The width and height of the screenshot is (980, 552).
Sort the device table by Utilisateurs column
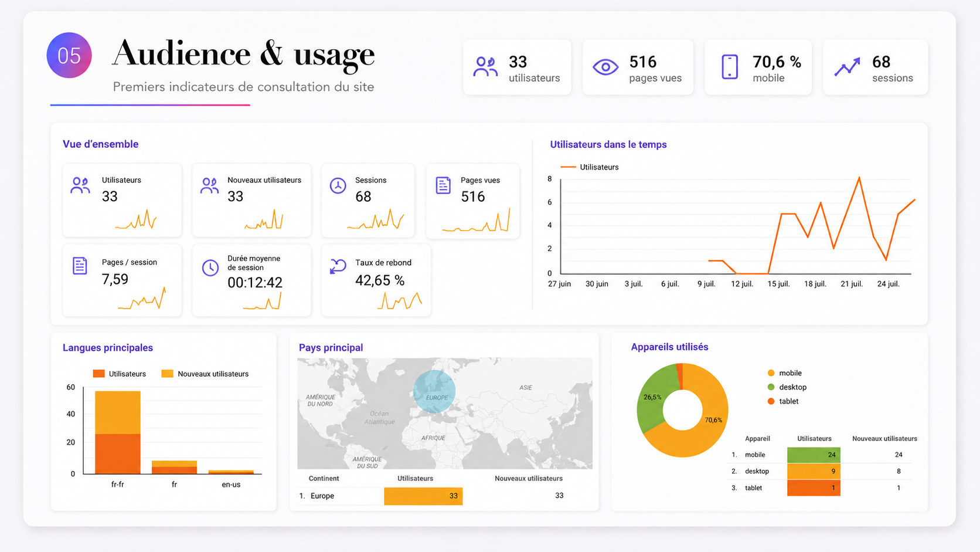[814, 439]
